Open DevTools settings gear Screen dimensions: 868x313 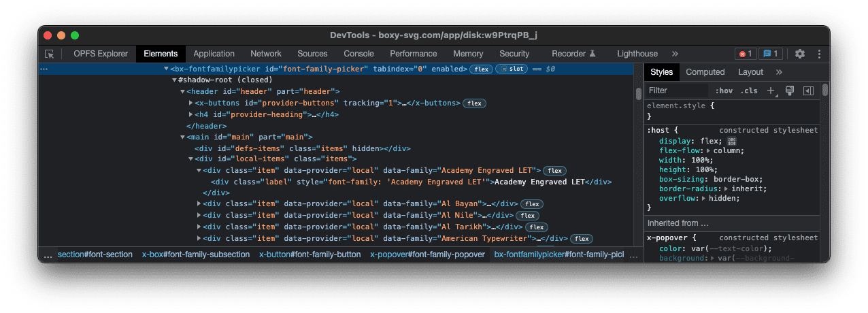pyautogui.click(x=800, y=54)
